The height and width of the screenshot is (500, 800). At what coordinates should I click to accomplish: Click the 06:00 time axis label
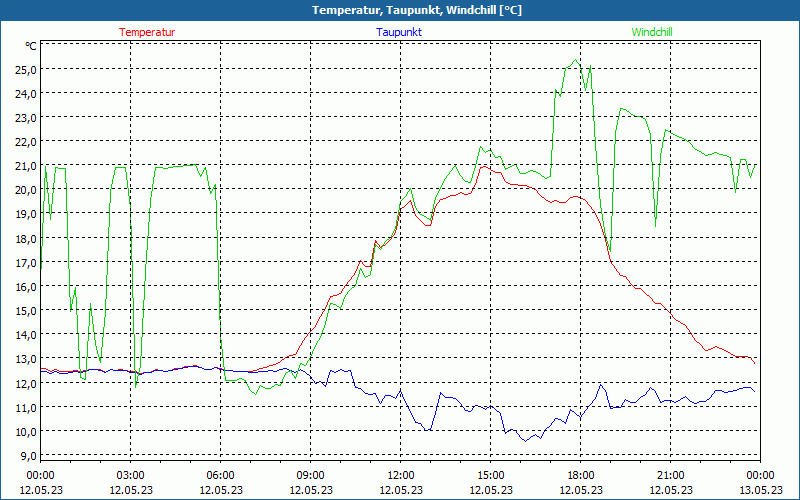220,475
